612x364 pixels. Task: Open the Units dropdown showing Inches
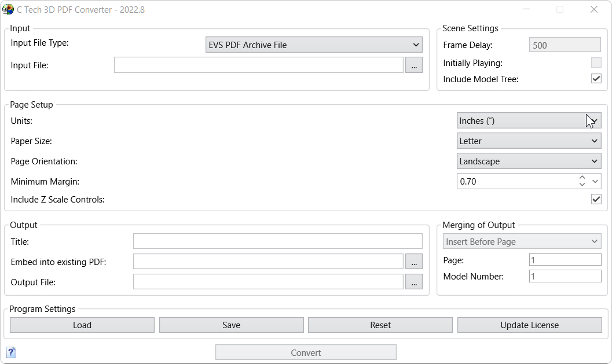[x=529, y=120]
